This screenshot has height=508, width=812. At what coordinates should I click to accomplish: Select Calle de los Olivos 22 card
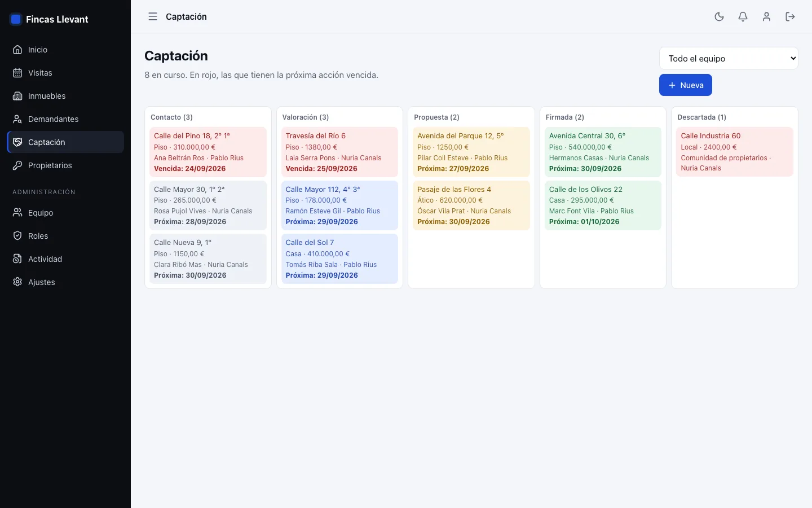pyautogui.click(x=603, y=205)
